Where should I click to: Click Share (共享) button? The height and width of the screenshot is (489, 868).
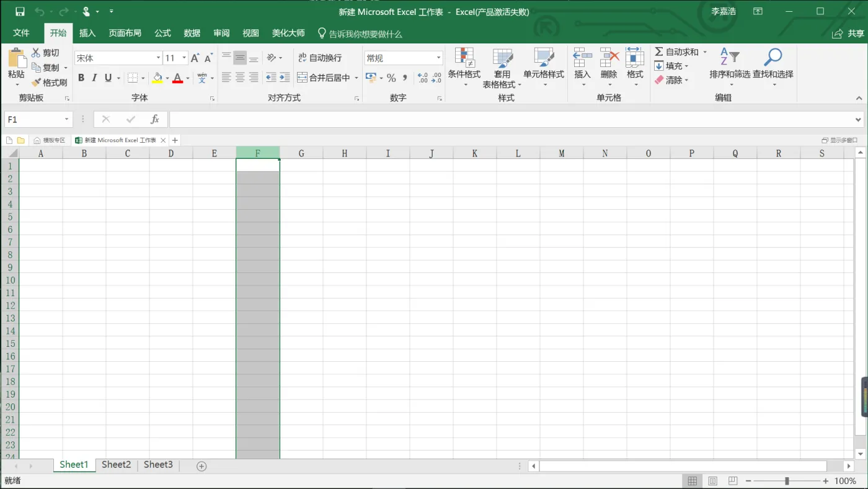pos(848,34)
